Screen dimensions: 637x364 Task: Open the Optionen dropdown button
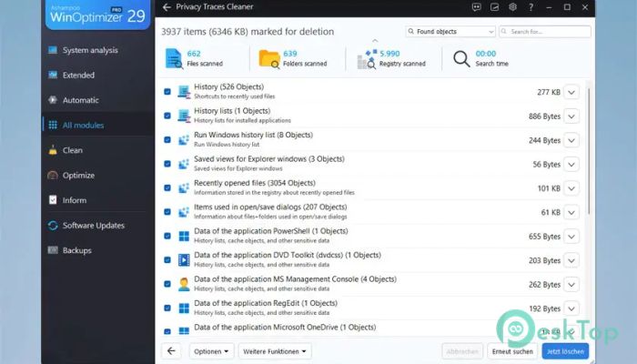[211, 351]
